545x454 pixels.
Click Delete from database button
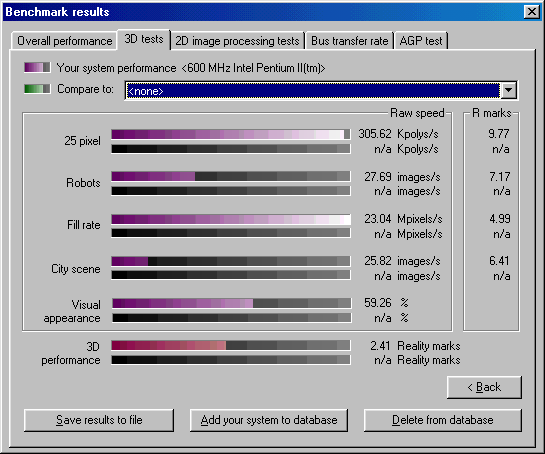coord(442,420)
